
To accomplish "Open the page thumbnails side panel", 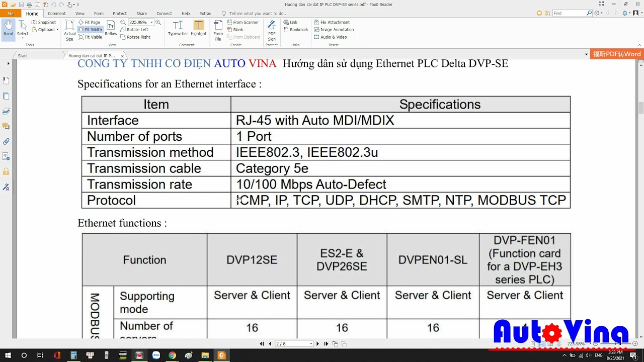I will tap(6, 96).
